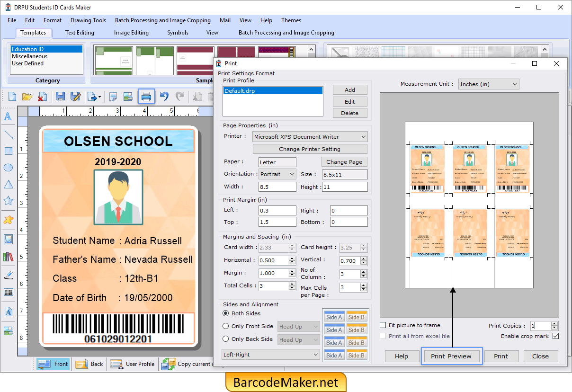Select the green landscape picture tool in left sidebar
Image resolution: width=572 pixels, height=392 pixels.
click(x=8, y=330)
